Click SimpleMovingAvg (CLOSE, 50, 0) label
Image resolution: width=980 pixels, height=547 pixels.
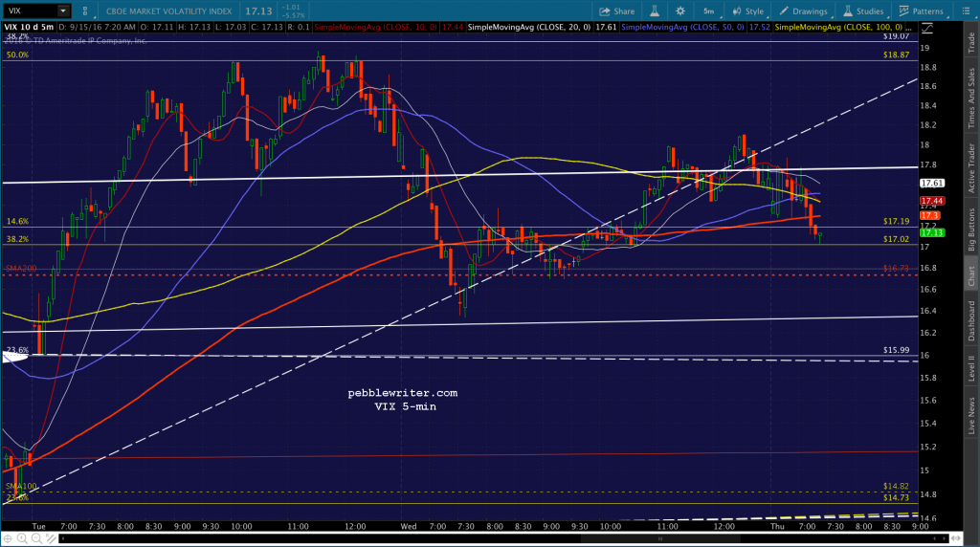coord(682,27)
